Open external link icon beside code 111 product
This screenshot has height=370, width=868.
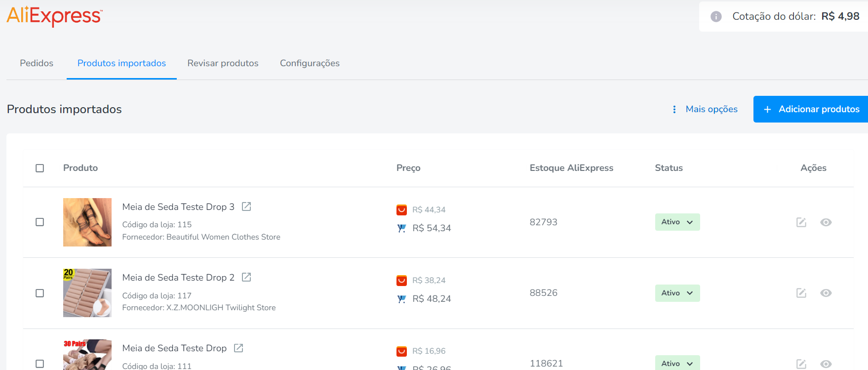(238, 348)
